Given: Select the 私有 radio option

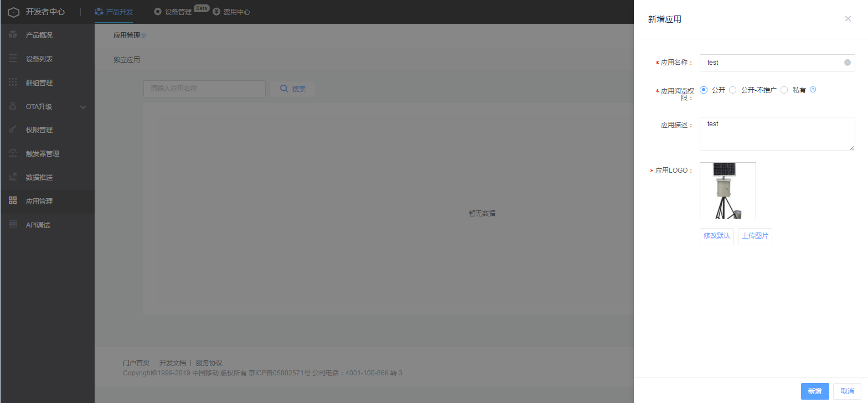Looking at the screenshot, I should tap(784, 90).
